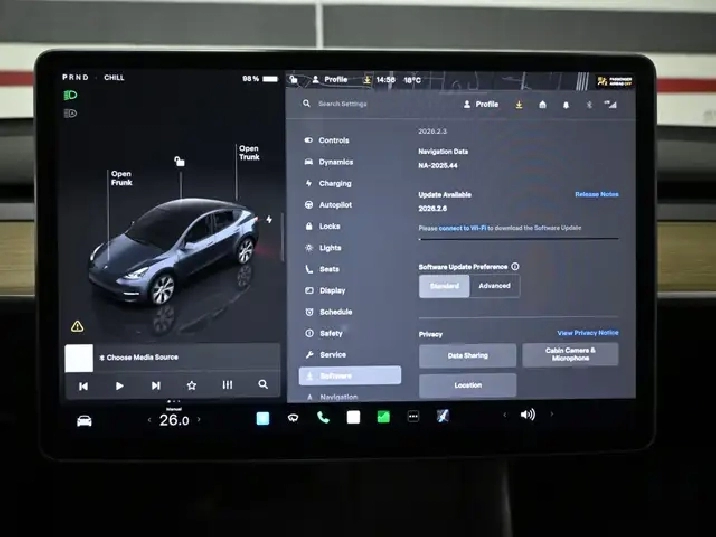Open the Profile dropdown in settings header
This screenshot has height=537, width=716.
tap(480, 104)
